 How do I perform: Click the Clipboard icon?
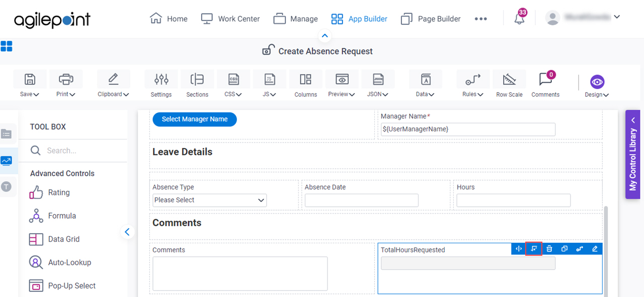[113, 79]
